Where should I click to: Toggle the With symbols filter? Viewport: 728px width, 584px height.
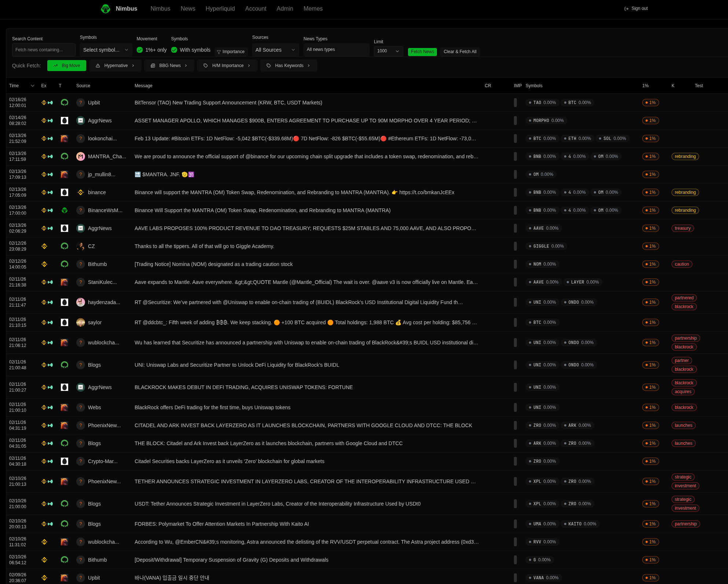(174, 50)
